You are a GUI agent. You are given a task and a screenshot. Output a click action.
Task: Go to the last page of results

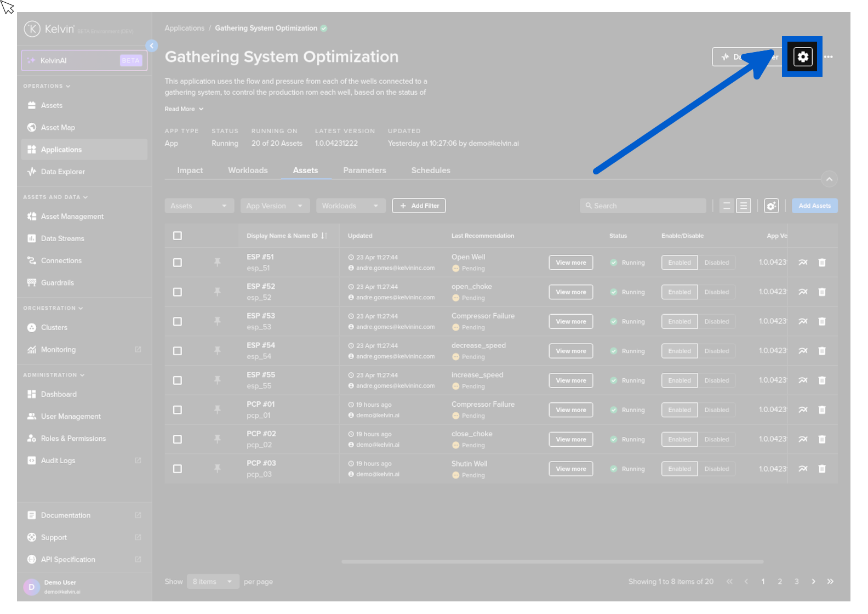click(830, 582)
